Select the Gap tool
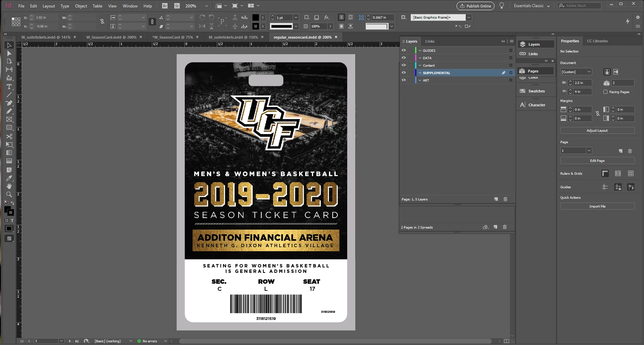The height and width of the screenshot is (345, 644). pyautogui.click(x=9, y=69)
